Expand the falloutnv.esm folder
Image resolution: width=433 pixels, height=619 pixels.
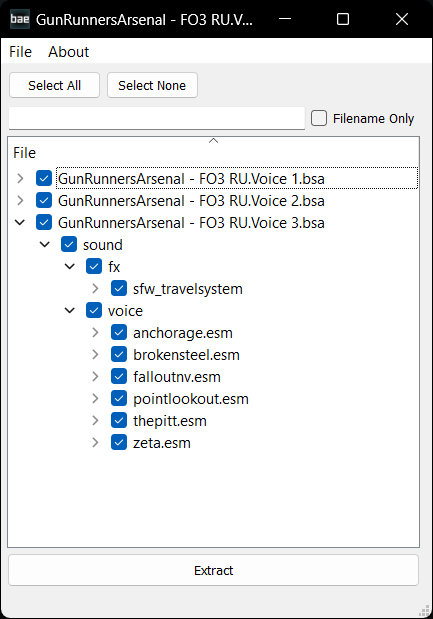(95, 377)
